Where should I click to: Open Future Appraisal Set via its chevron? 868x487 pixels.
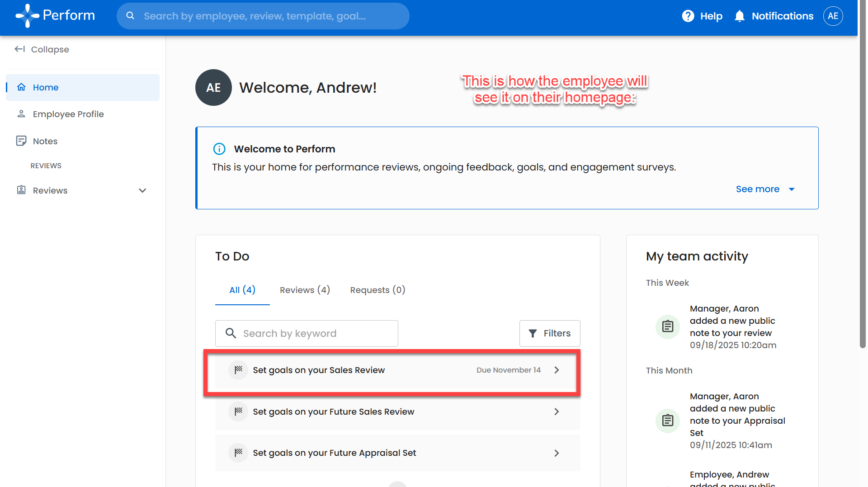click(x=557, y=453)
